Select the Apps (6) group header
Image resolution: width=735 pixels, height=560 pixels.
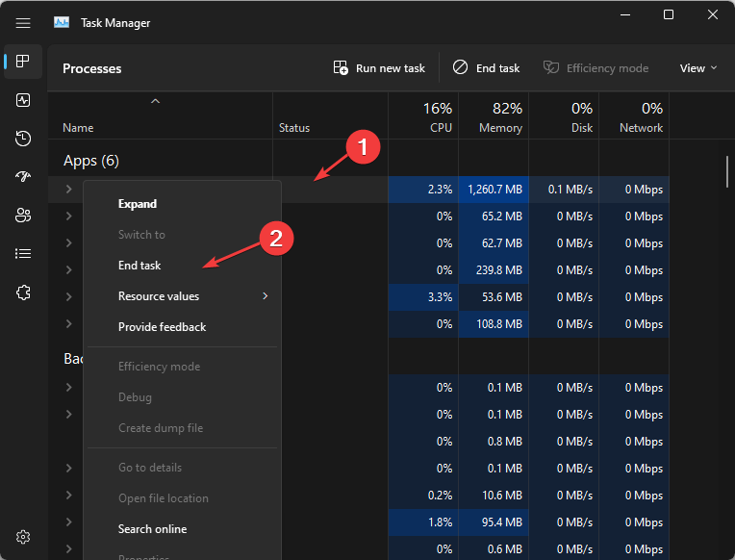pos(91,161)
